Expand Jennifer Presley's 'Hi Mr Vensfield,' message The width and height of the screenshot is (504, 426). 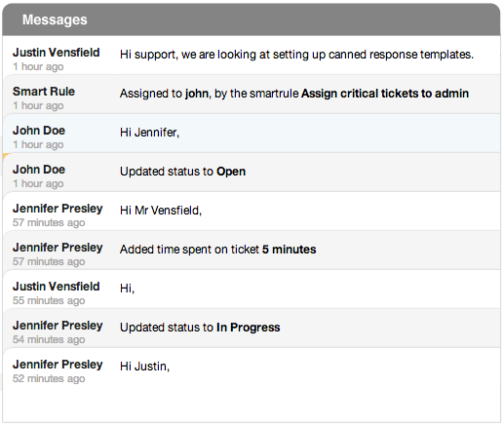[252, 211]
